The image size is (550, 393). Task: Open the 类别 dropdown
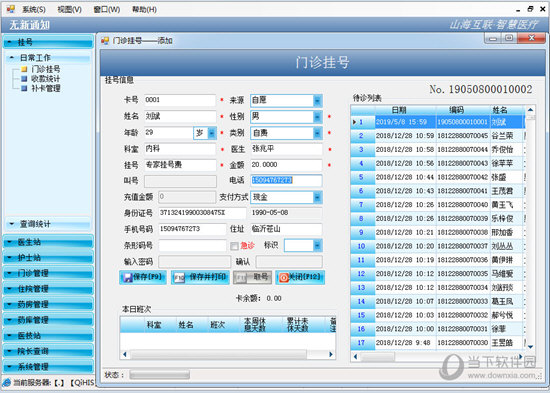point(317,133)
